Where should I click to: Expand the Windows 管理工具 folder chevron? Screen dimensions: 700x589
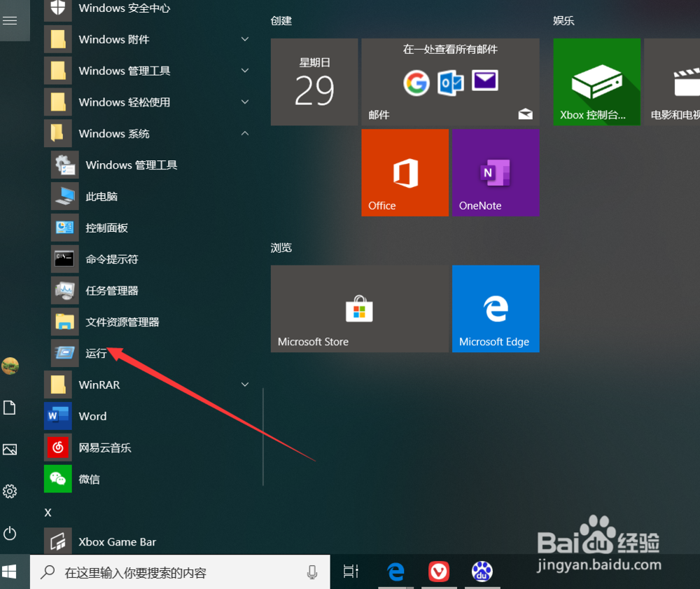pos(244,71)
